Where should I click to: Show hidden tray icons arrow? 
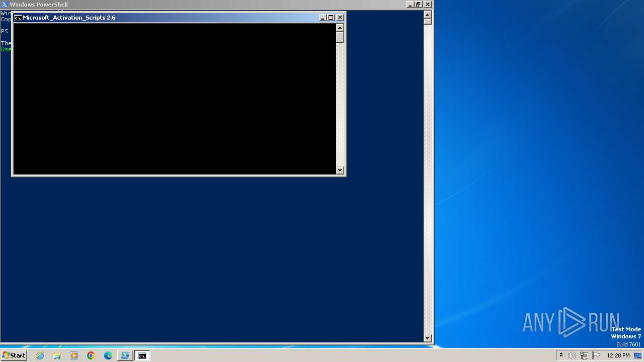tap(561, 355)
